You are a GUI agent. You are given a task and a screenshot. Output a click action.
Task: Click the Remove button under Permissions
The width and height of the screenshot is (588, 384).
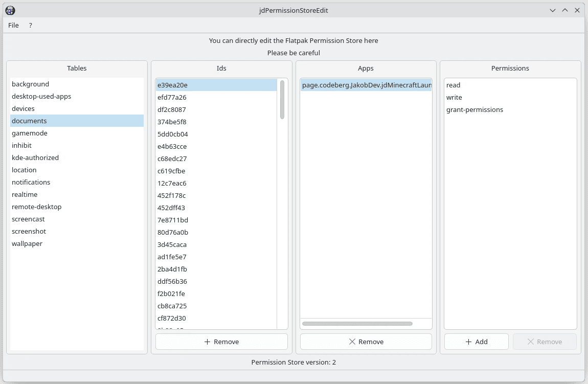click(545, 342)
